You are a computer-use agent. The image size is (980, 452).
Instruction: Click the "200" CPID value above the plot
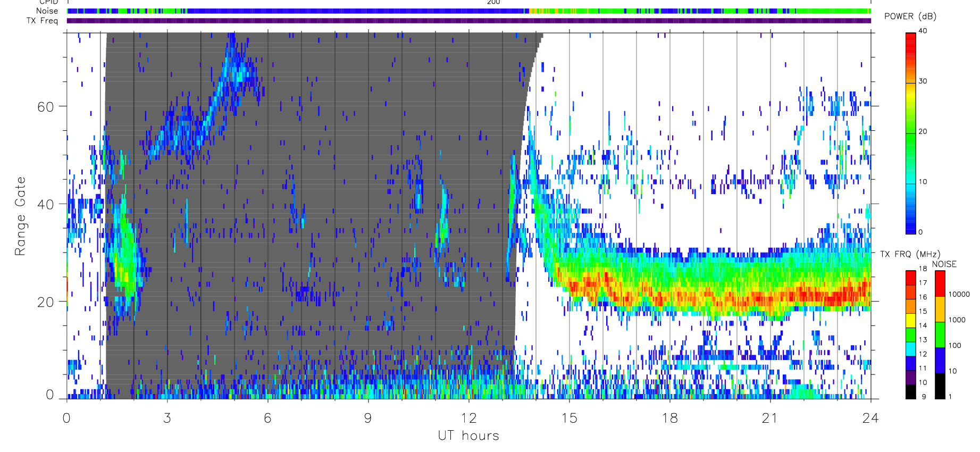(x=493, y=2)
